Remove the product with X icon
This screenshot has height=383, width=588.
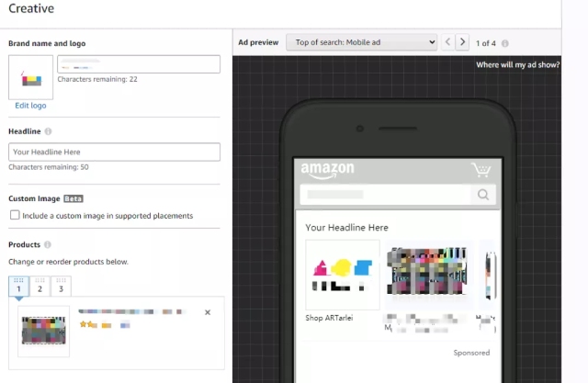(x=208, y=312)
